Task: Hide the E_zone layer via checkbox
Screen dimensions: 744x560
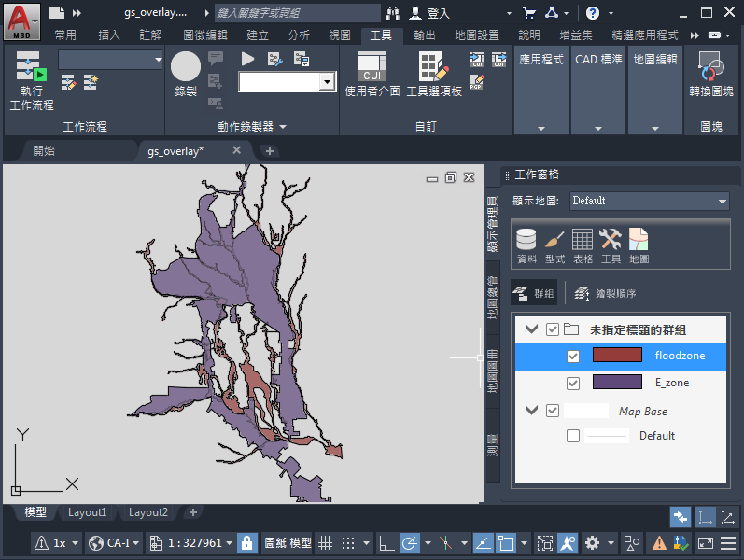Action: coord(573,384)
